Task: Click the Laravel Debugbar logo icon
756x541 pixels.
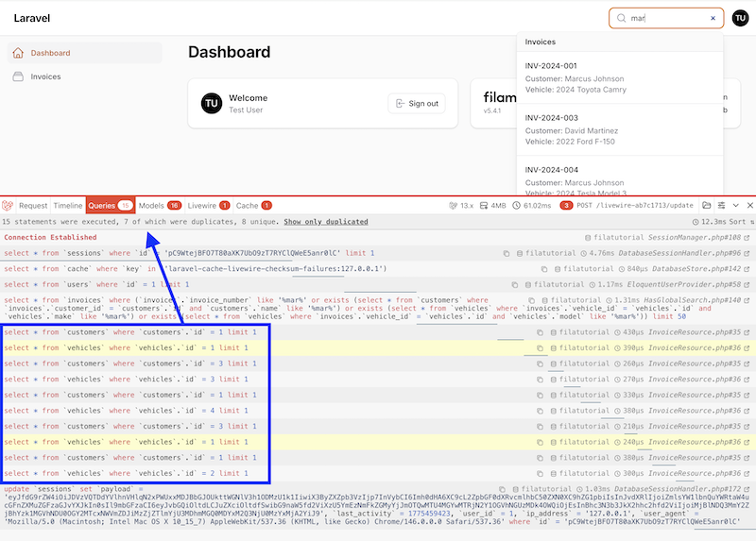Action: (8, 206)
